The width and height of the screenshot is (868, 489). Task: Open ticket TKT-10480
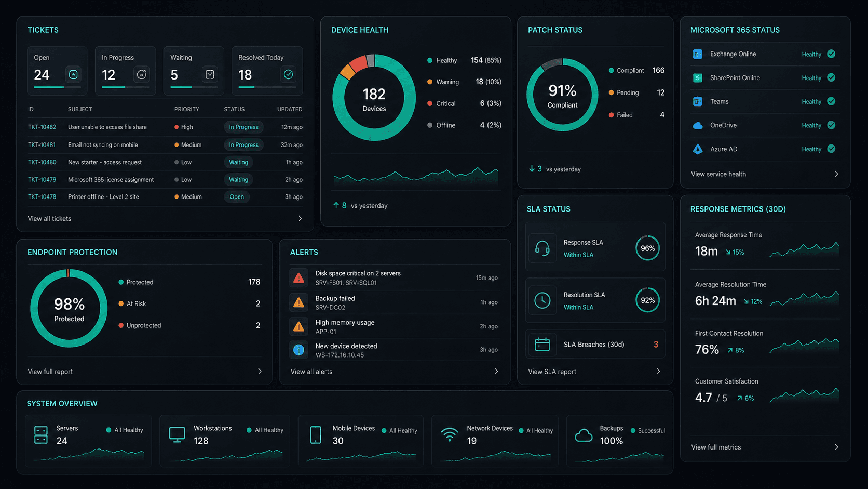(x=42, y=162)
